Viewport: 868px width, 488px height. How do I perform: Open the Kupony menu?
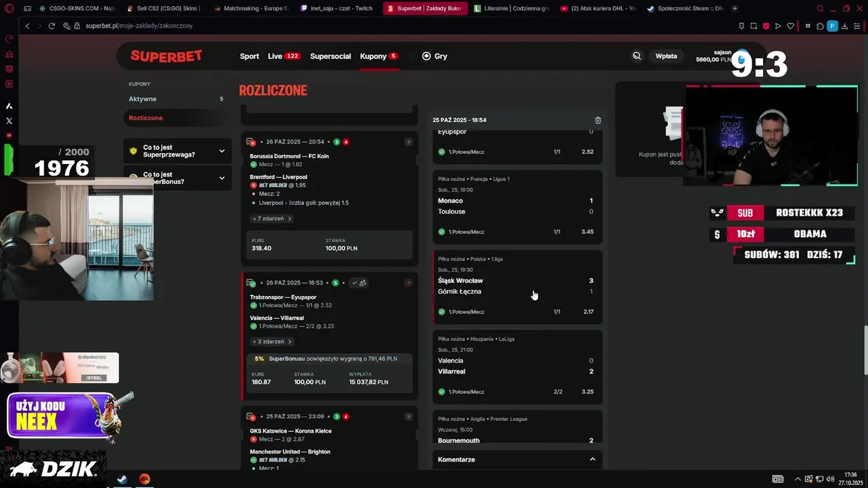click(378, 56)
